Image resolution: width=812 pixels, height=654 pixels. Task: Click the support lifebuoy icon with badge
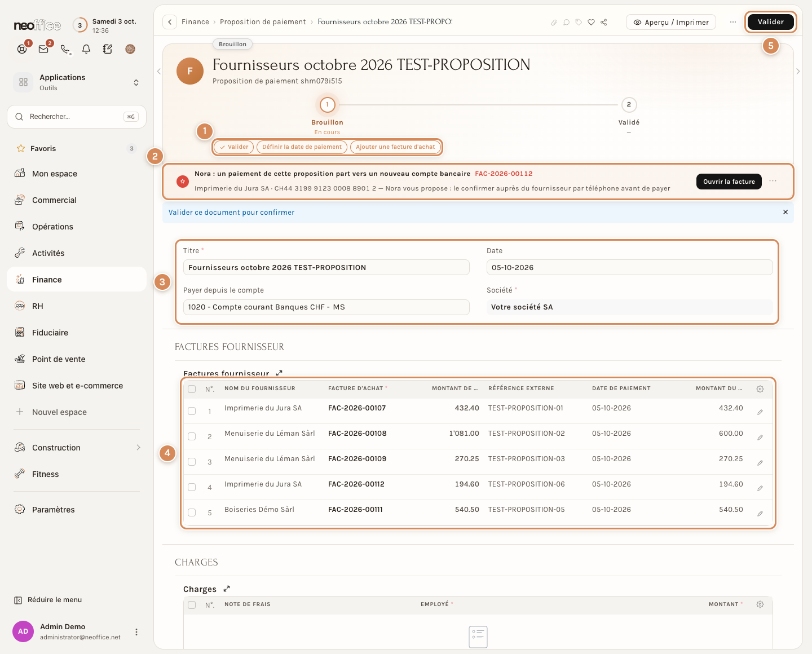pyautogui.click(x=22, y=49)
